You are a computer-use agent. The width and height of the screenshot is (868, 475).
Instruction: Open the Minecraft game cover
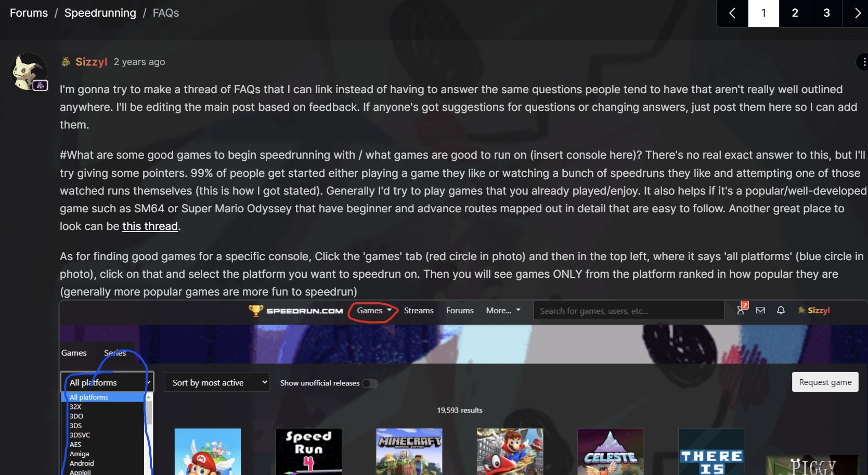pos(409,452)
